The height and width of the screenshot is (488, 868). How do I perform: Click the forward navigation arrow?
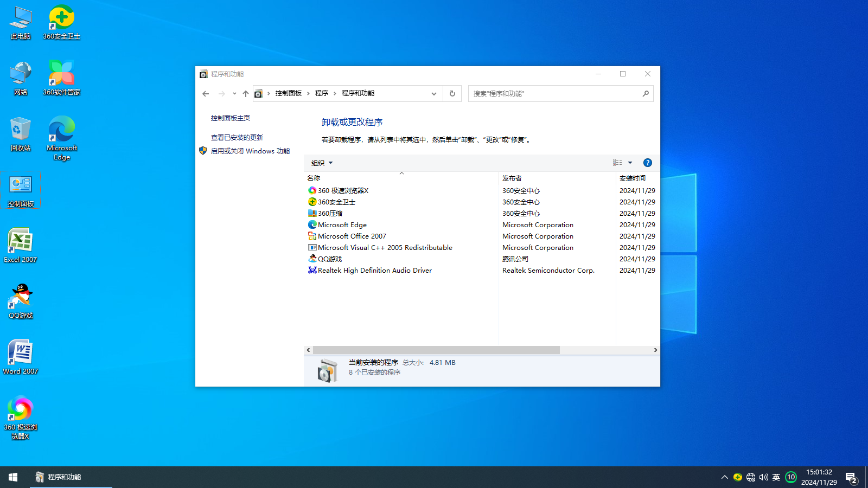pos(221,94)
